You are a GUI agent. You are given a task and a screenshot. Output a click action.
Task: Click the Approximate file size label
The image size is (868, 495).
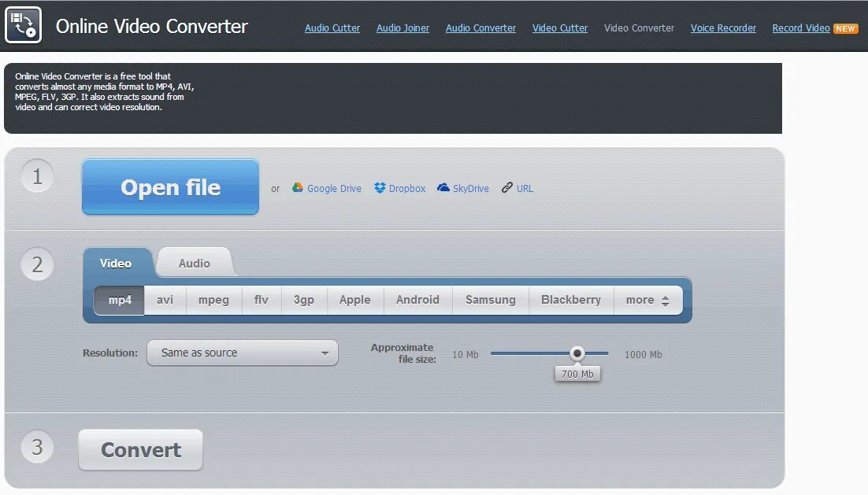[x=403, y=353]
